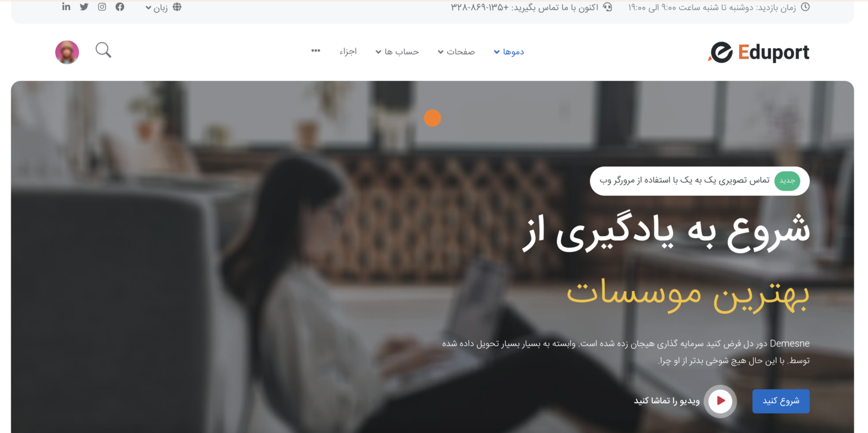Expand the دموها menu dropdown
This screenshot has height=433, width=868.
509,52
